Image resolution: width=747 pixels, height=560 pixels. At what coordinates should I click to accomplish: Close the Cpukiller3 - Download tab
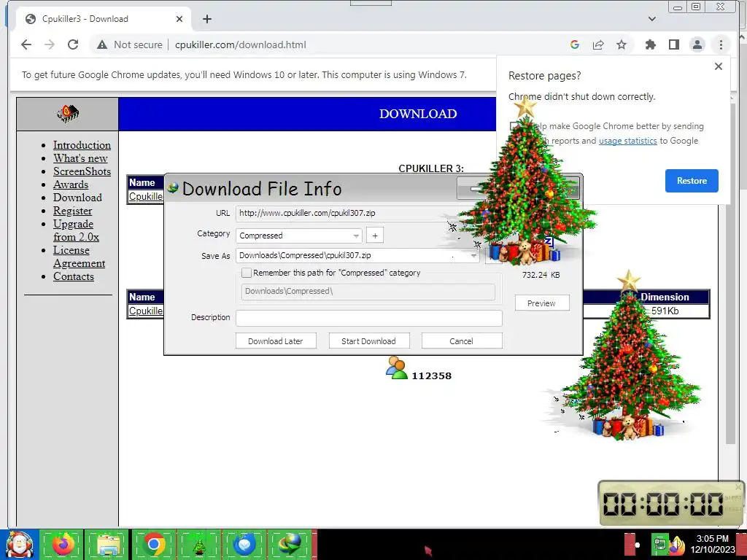pyautogui.click(x=179, y=19)
